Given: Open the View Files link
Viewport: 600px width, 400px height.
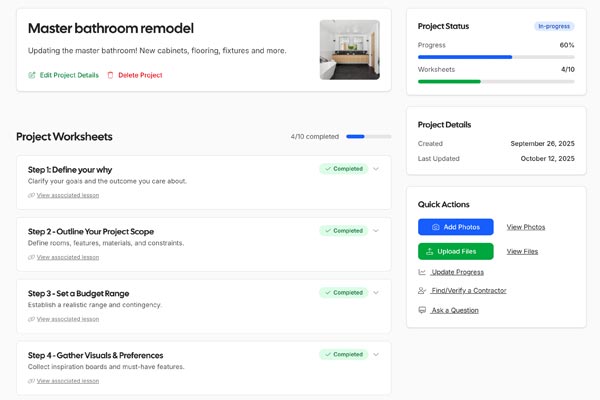Looking at the screenshot, I should 522,251.
